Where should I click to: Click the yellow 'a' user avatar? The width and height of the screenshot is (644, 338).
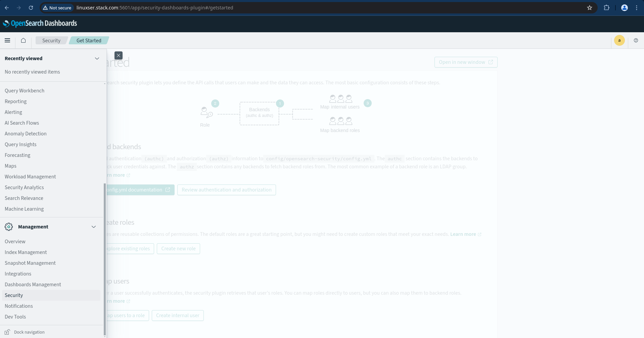click(x=619, y=40)
